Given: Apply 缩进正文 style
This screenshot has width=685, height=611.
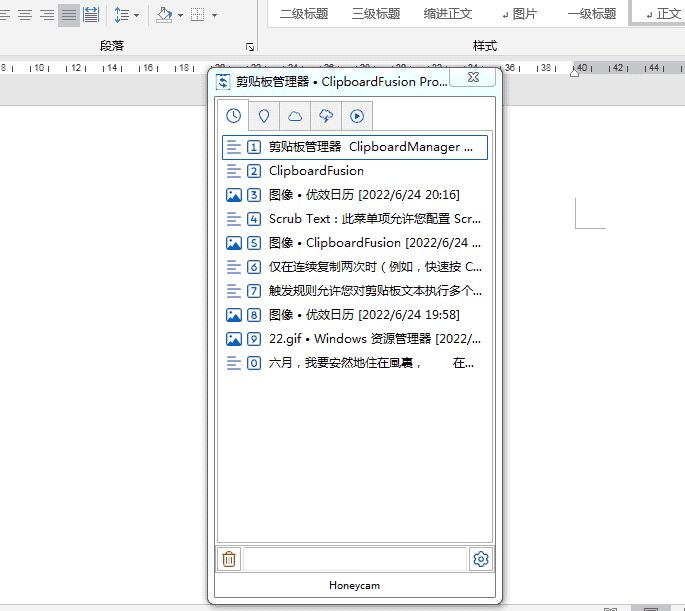Looking at the screenshot, I should (448, 14).
